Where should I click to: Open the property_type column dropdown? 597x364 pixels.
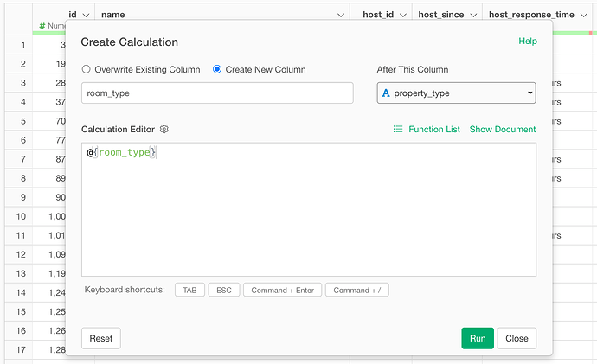point(456,93)
